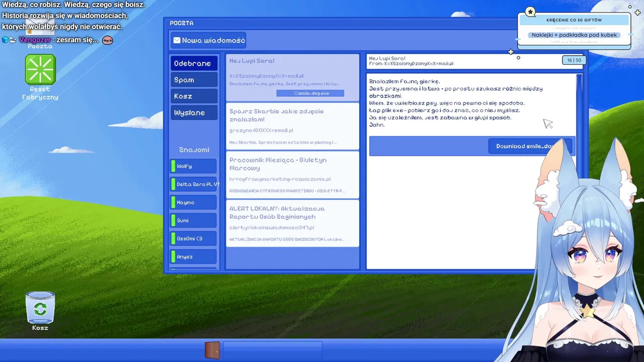Screen dimensions: 644x362
Task: Open email 'ALERT LOKALNY: Aktualizacja Raportu Osób Zaginionych'
Action: (x=293, y=223)
